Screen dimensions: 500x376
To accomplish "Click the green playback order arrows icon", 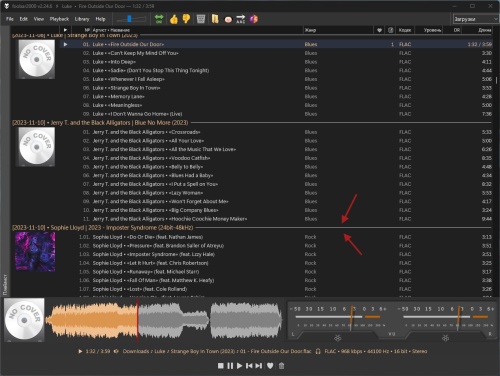I will click(x=159, y=19).
